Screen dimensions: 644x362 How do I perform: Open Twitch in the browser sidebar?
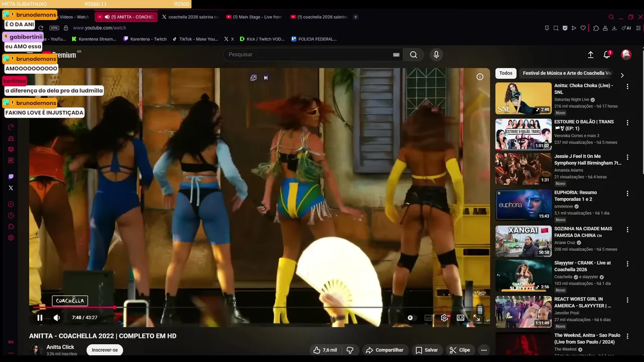point(11,176)
